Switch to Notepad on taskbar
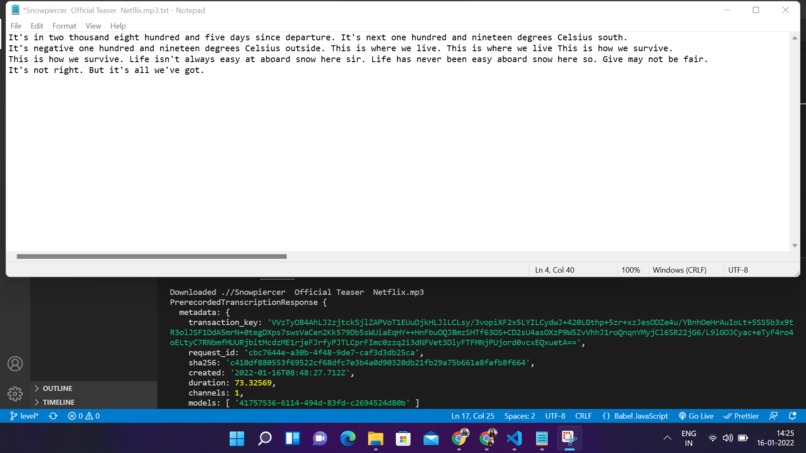 [x=542, y=438]
